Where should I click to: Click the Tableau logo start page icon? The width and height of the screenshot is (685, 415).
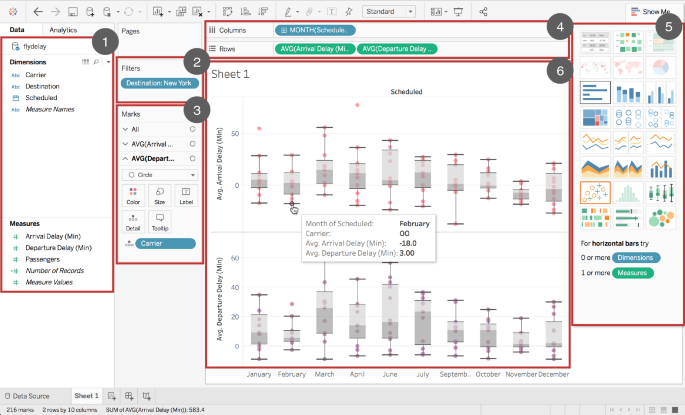click(x=13, y=12)
